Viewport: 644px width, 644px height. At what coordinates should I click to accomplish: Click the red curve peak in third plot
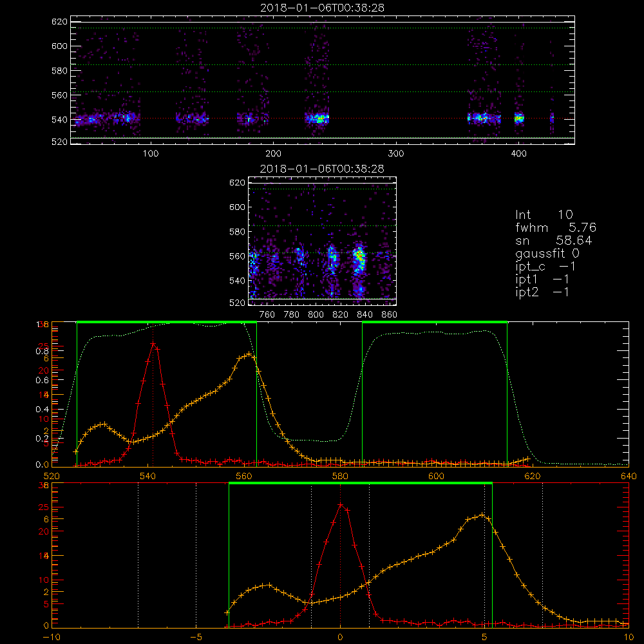153,343
